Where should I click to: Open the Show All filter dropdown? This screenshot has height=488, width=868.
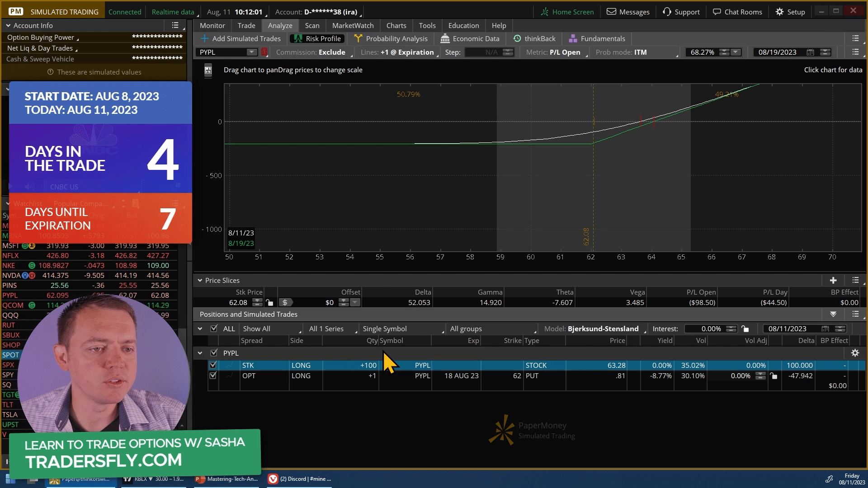pos(271,329)
